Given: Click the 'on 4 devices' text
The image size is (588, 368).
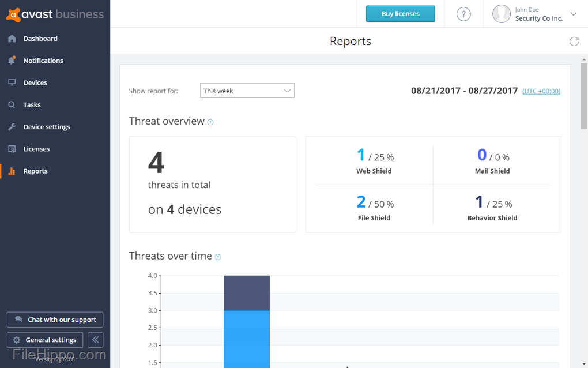Looking at the screenshot, I should 185,209.
